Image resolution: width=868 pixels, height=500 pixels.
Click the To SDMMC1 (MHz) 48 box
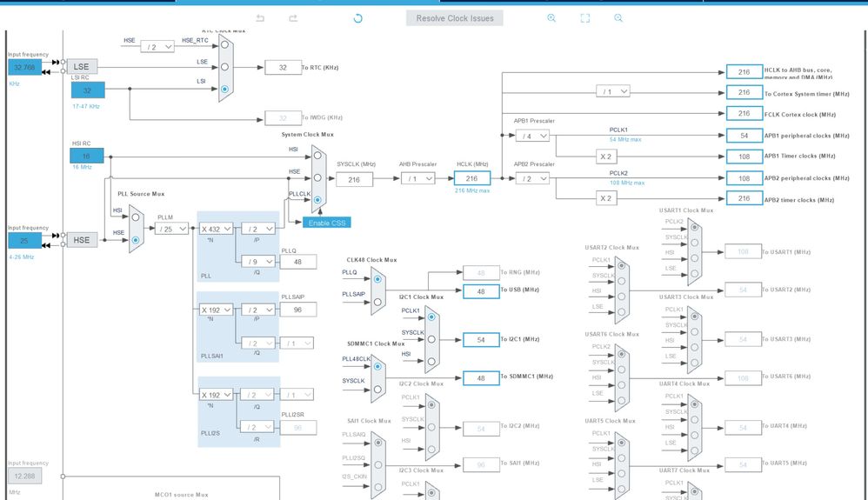point(481,377)
